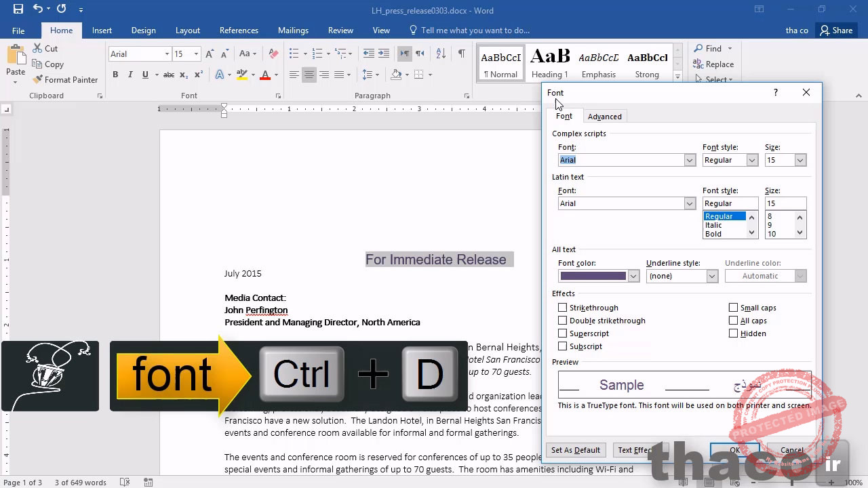
Task: Click the Save icon in title bar
Action: [x=18, y=9]
